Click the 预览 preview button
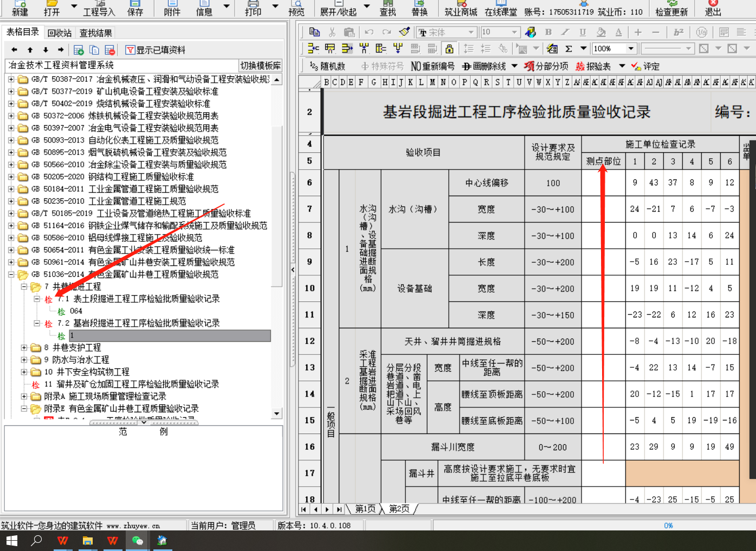756x551 pixels. (296, 8)
